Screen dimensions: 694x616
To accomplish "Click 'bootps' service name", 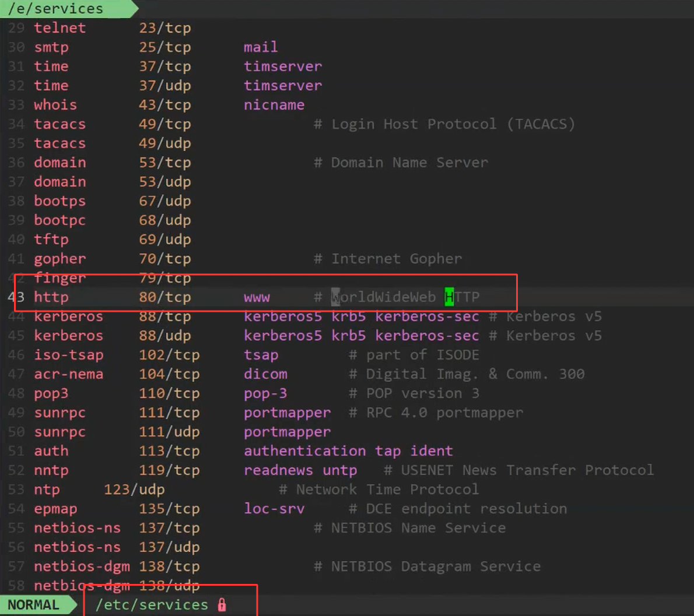I will [59, 200].
